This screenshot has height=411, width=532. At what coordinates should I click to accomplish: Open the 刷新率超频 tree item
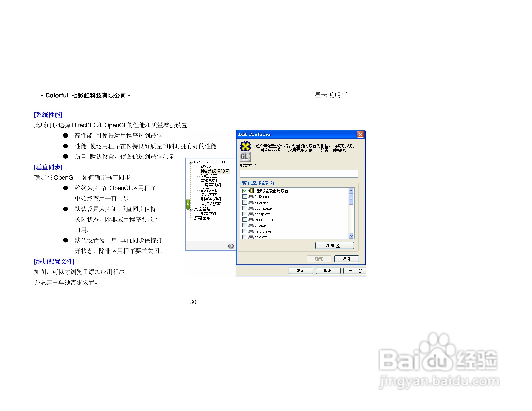(x=211, y=199)
